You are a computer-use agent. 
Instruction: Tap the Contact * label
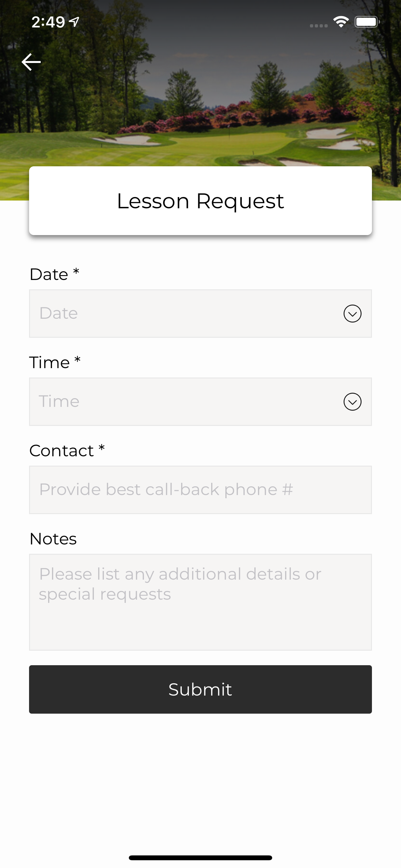pos(67,450)
